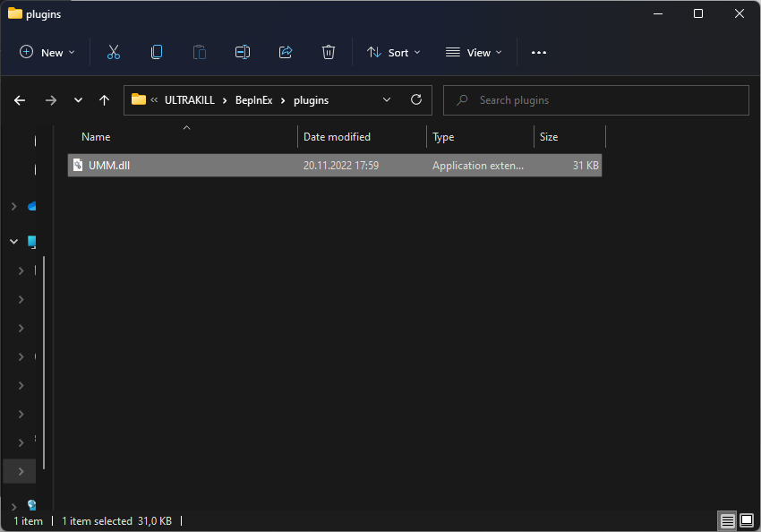Click BepInEx in address breadcrumb
The image size is (761, 532).
pyautogui.click(x=254, y=100)
